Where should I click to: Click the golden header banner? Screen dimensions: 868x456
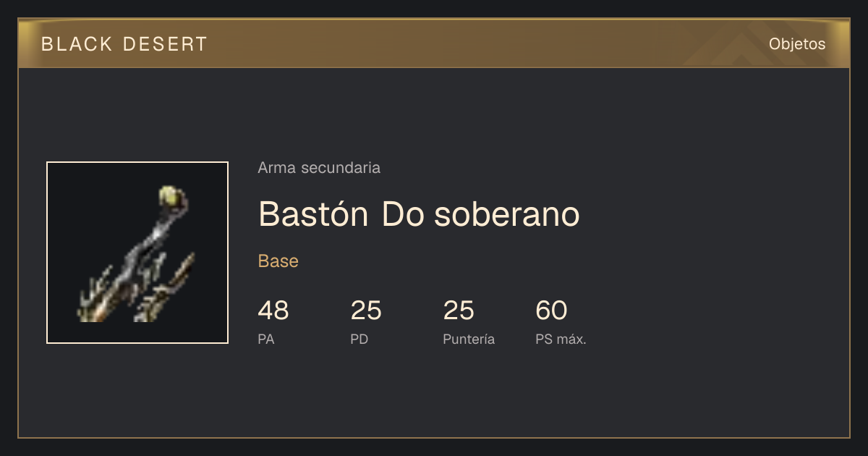pyautogui.click(x=434, y=43)
